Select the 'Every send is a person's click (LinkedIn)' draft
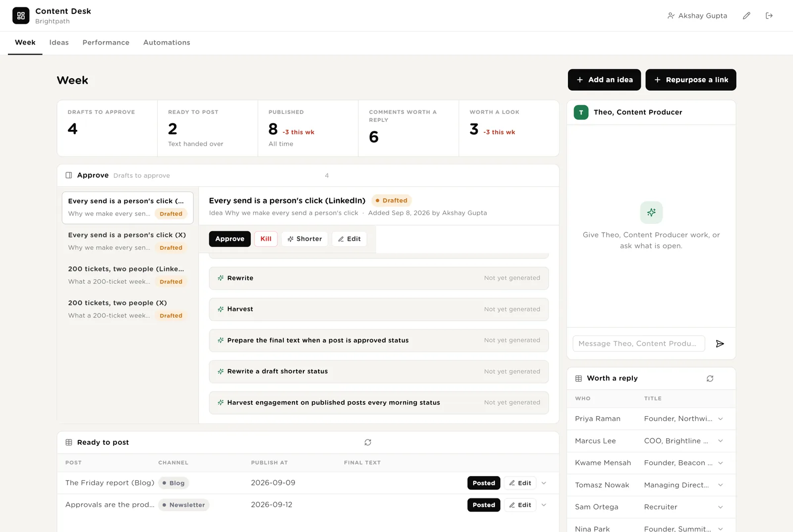 point(127,208)
